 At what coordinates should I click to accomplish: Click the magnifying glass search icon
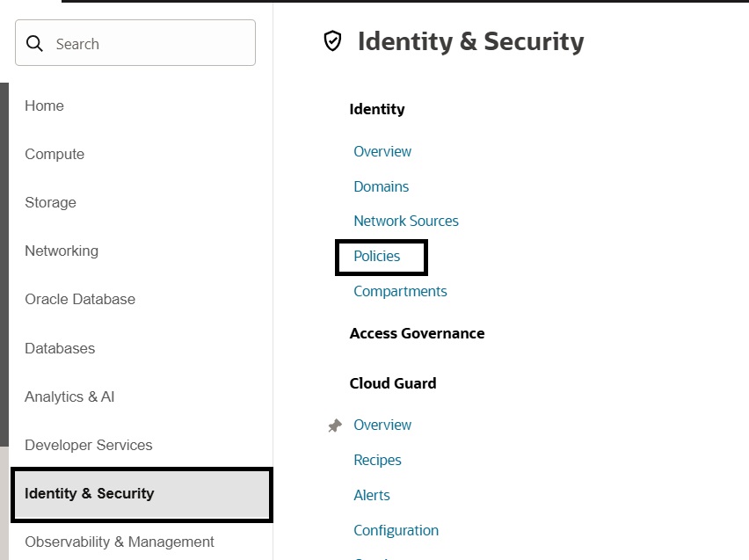(x=35, y=44)
